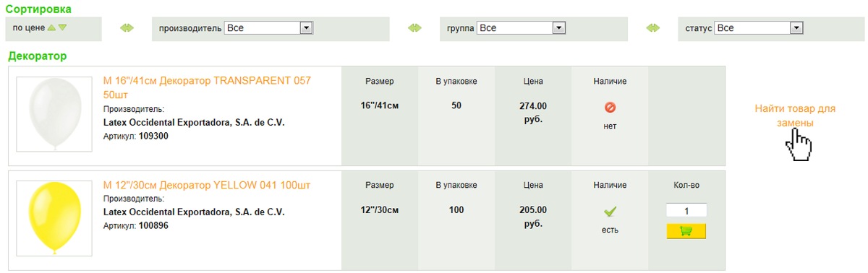The height and width of the screenshot is (273, 868).
Task: Add yellow balloon to cart button
Action: coord(686,231)
